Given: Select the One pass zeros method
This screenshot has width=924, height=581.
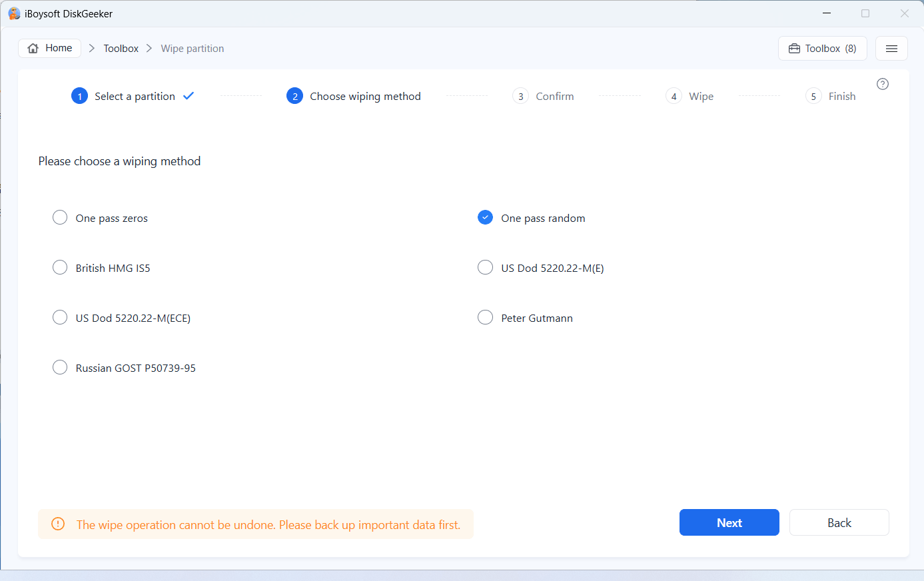Looking at the screenshot, I should [x=101, y=218].
